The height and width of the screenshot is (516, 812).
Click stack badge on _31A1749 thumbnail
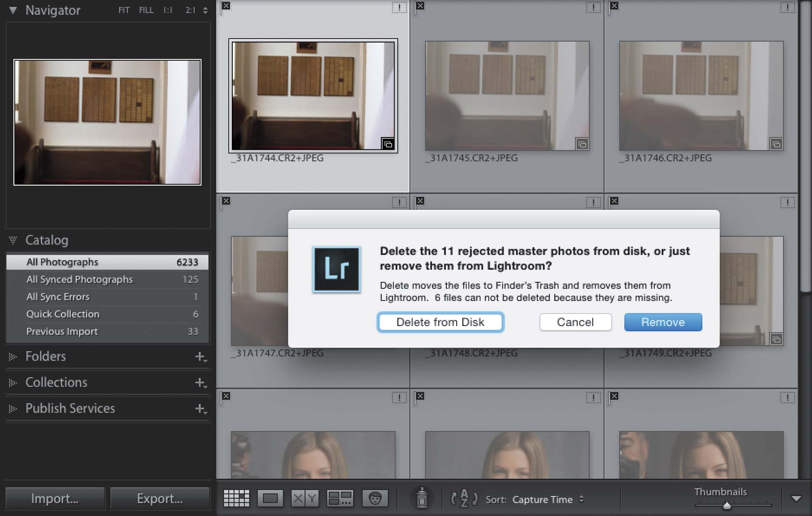tap(776, 339)
